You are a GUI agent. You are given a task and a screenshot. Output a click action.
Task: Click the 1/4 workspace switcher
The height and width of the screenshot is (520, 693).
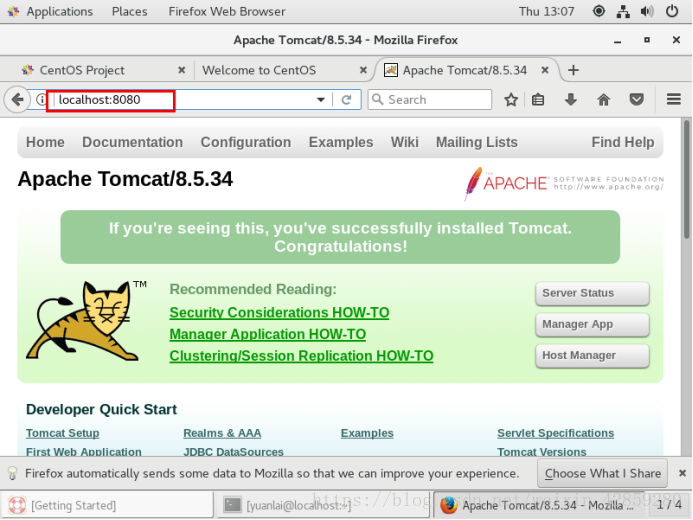coord(669,505)
